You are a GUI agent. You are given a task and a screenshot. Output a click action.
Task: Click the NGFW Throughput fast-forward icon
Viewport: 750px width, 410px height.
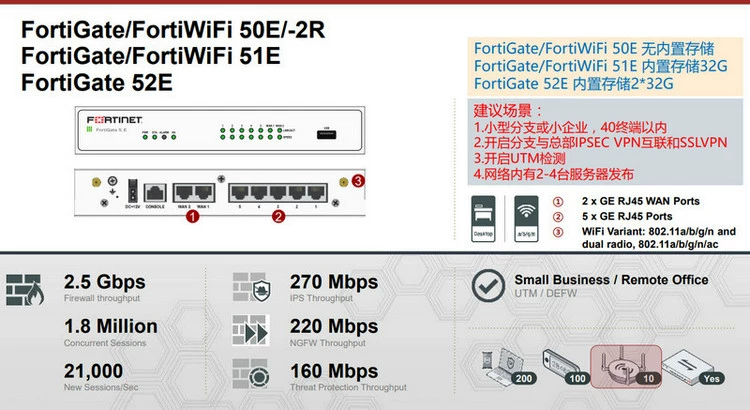pyautogui.click(x=251, y=332)
